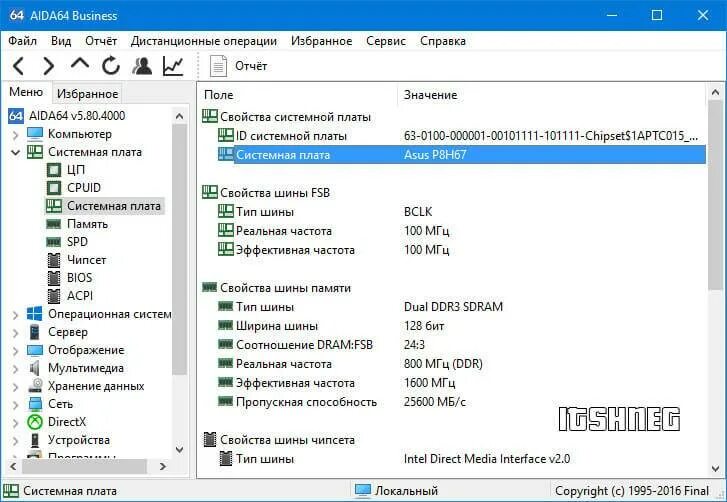This screenshot has width=727, height=502.
Task: Open the Файл menu
Action: 22,41
